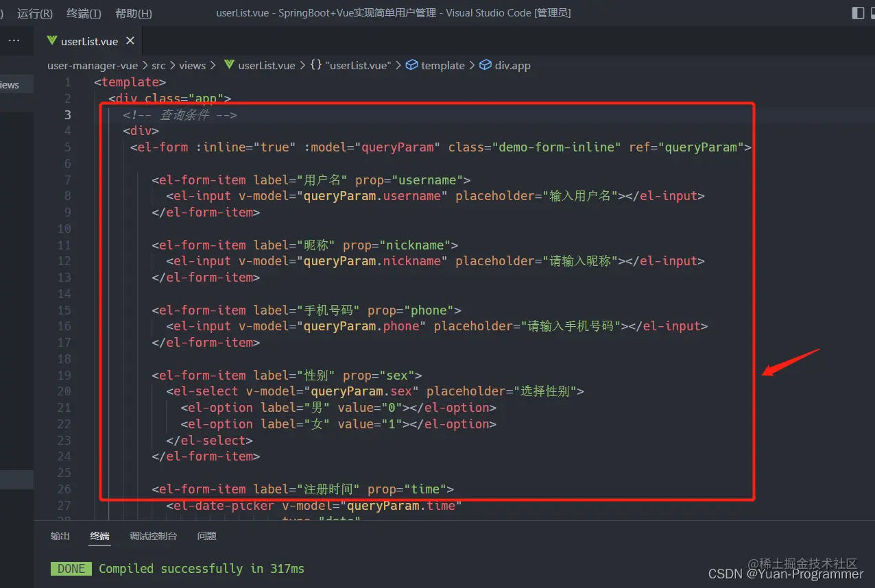Viewport: 875px width, 588px height.
Task: Click the closing </el-select> tag
Action: pyautogui.click(x=209, y=440)
